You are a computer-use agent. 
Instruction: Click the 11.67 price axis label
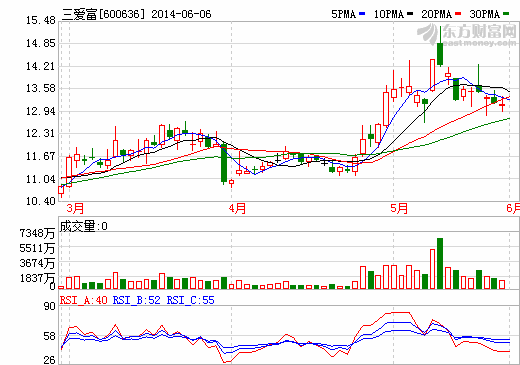pyautogui.click(x=41, y=156)
